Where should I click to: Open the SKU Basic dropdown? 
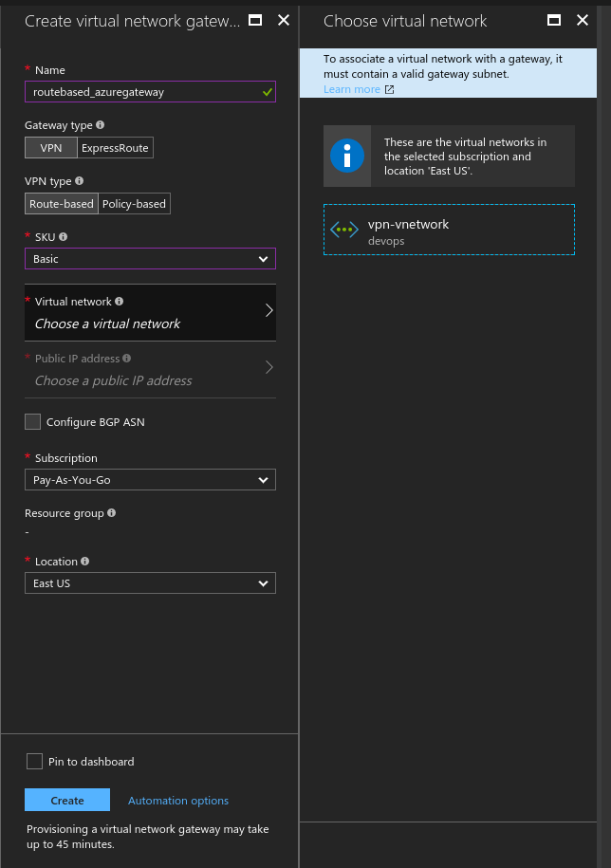pos(150,259)
